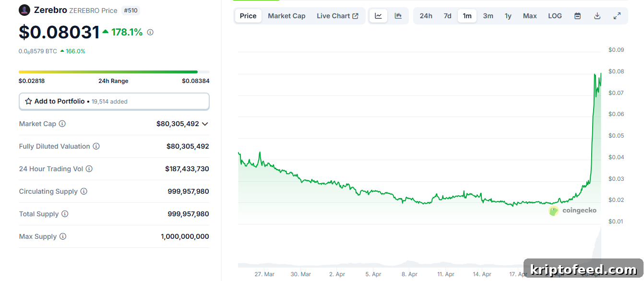Click the $187,433,730 trading volume value

[x=187, y=169]
